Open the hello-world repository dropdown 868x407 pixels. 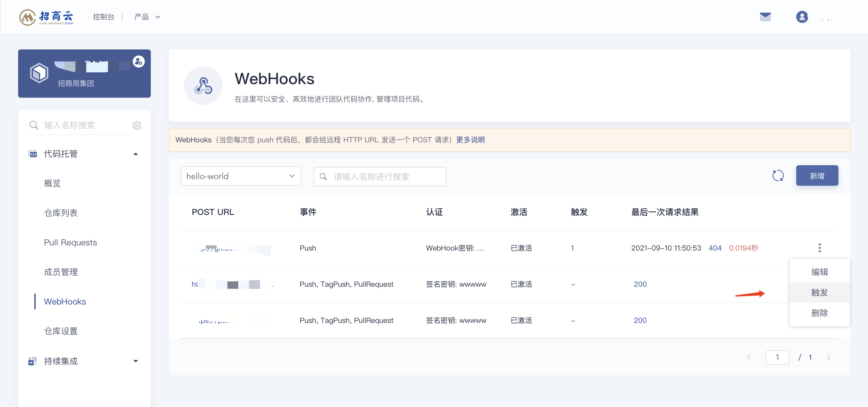click(x=241, y=176)
